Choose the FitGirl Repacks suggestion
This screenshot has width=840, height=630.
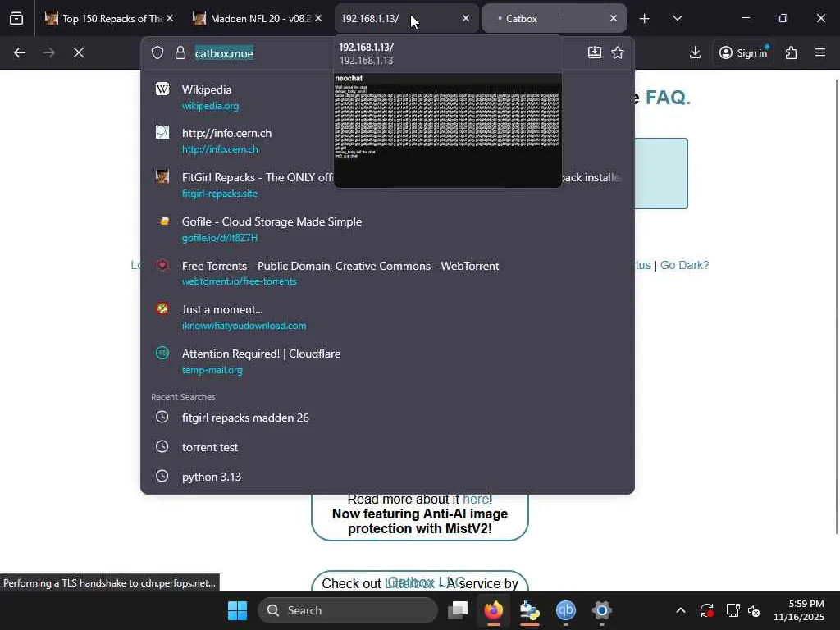[387, 185]
